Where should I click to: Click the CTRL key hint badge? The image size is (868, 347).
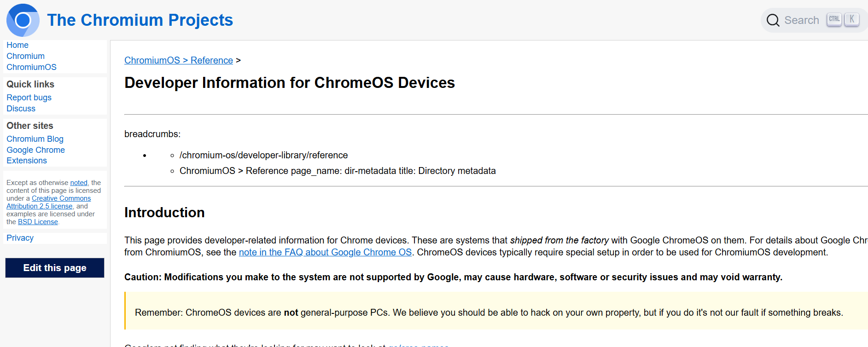834,19
